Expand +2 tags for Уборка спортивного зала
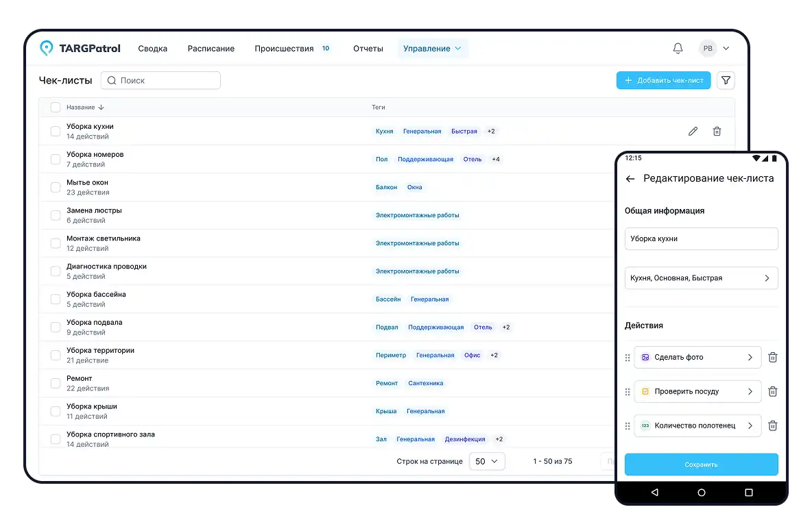812x529 pixels. click(499, 439)
